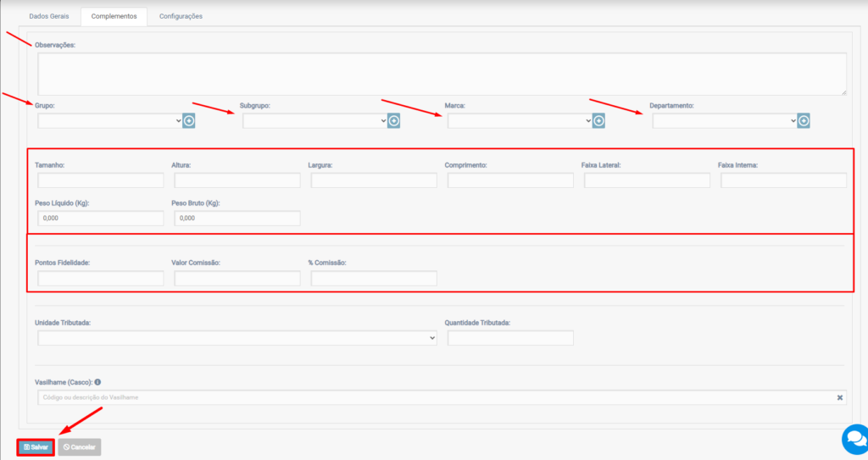Expand the Departamento dropdown
Viewport: 868px width, 460px height.
(724, 121)
